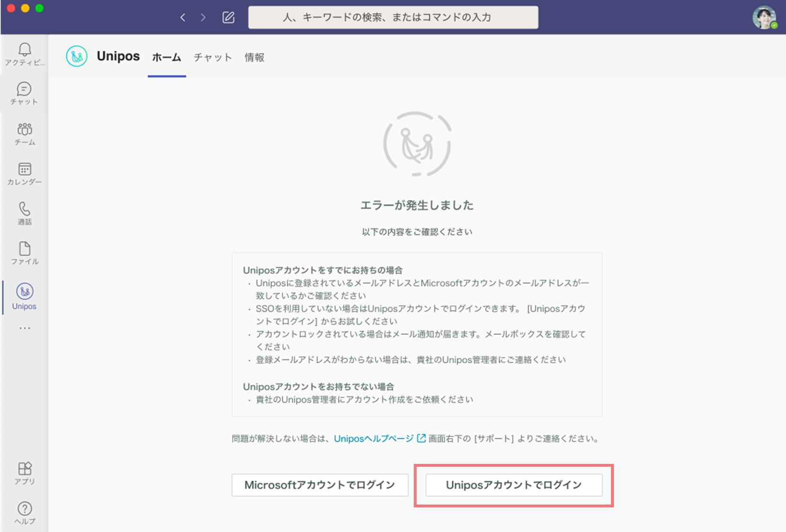Click the エラーが発生しました heading
Image resolution: width=786 pixels, height=532 pixels.
click(x=417, y=205)
